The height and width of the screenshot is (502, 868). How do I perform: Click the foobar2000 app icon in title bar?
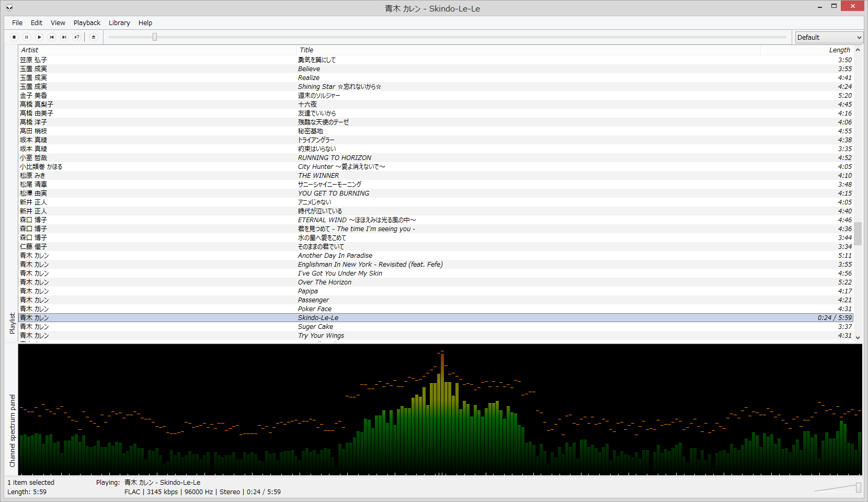(x=9, y=7)
